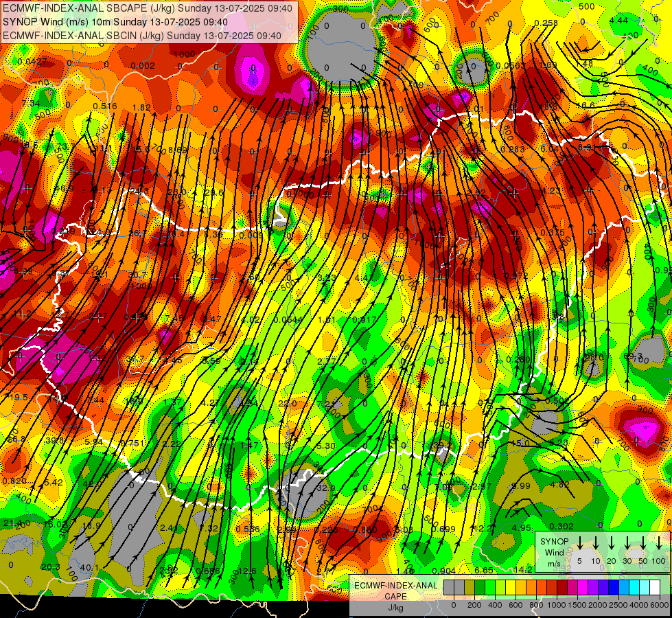This screenshot has height=618, width=672.
Task: Click the '19.5' value on the map
Action: click(x=19, y=397)
